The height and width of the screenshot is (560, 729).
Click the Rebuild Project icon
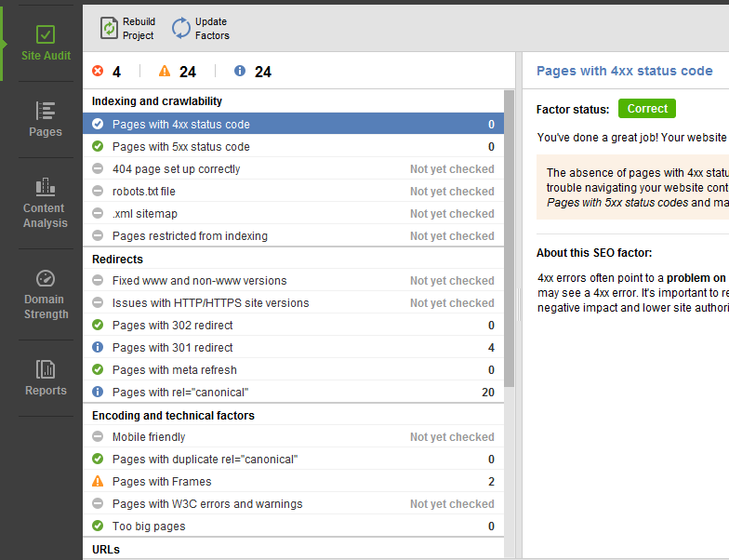point(110,29)
